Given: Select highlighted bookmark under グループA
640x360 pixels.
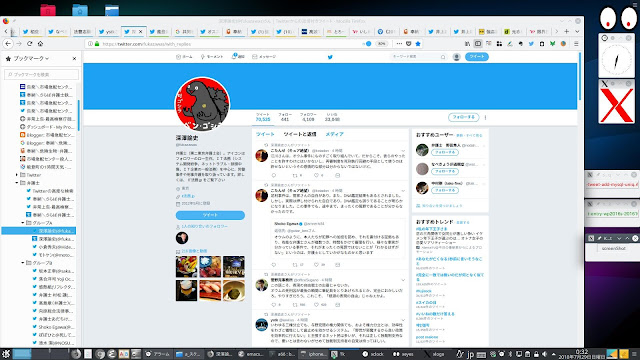Looking at the screenshot, I should [x=39, y=231].
